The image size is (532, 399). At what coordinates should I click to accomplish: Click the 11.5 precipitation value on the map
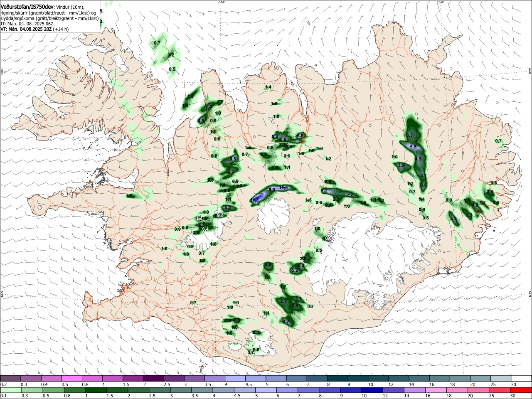284,188
